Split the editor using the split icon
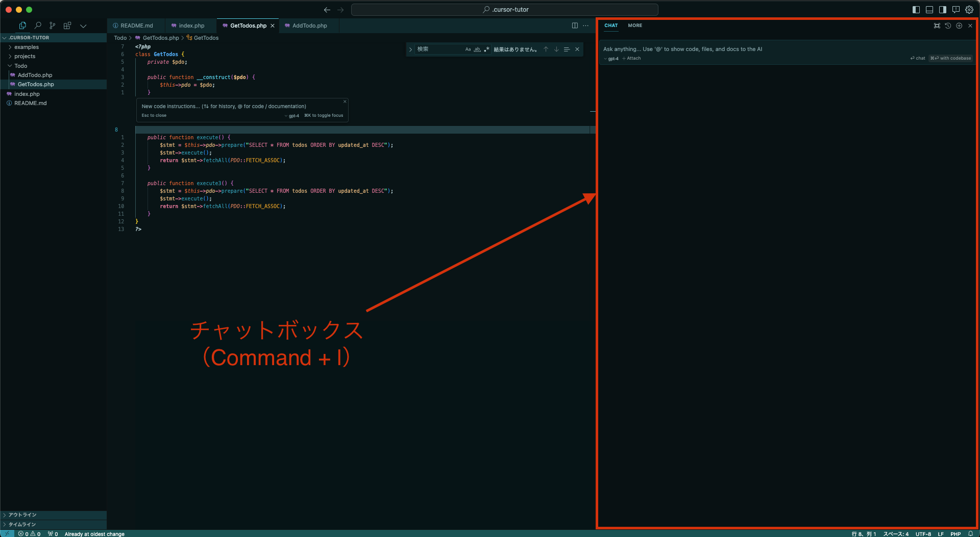Image resolution: width=980 pixels, height=537 pixels. pyautogui.click(x=574, y=25)
